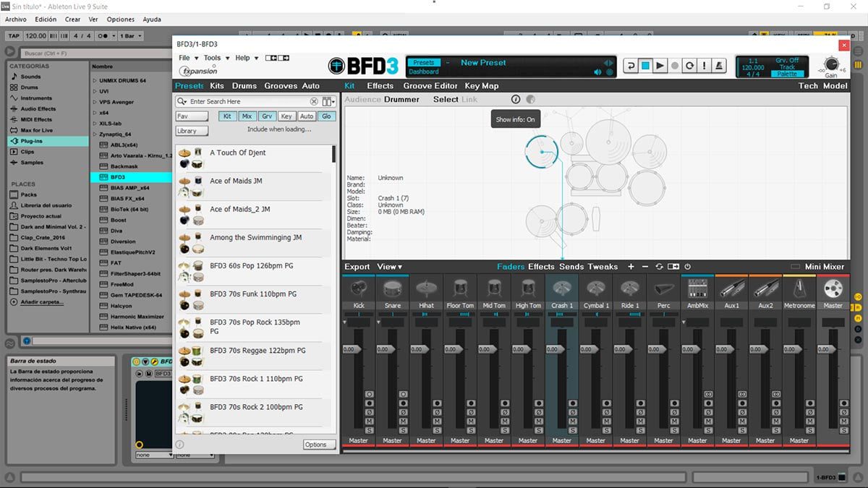Image resolution: width=868 pixels, height=488 pixels.
Task: Click the remove channel minus icon in mixer
Action: point(645,267)
